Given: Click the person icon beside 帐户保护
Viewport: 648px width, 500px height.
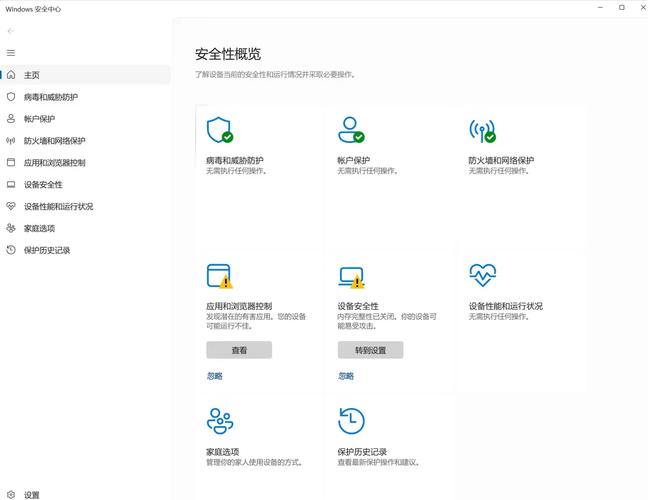Looking at the screenshot, I should pyautogui.click(x=11, y=119).
